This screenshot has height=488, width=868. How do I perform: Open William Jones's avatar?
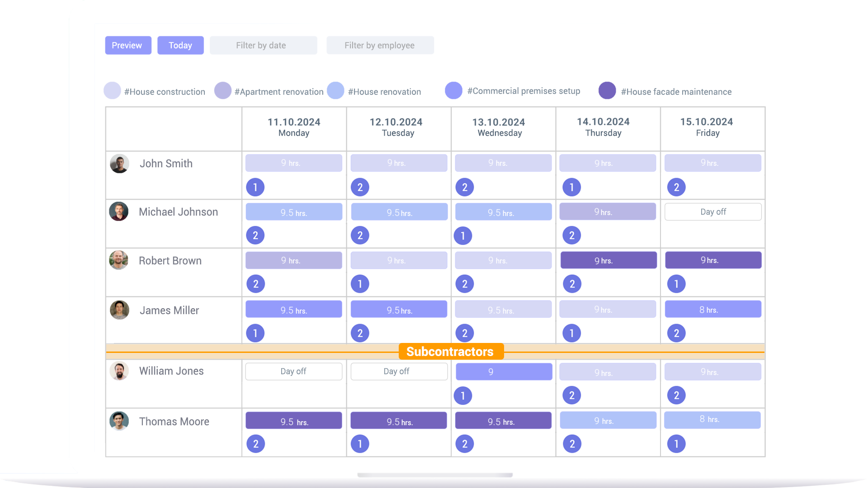pyautogui.click(x=119, y=371)
